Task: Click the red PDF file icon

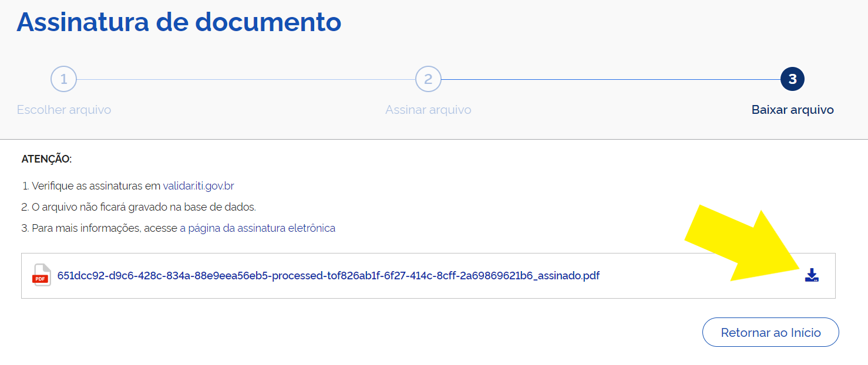Action: pyautogui.click(x=42, y=275)
